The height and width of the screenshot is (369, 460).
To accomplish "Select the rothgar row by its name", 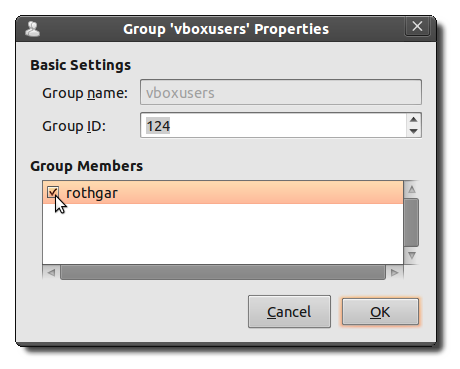I will [92, 193].
